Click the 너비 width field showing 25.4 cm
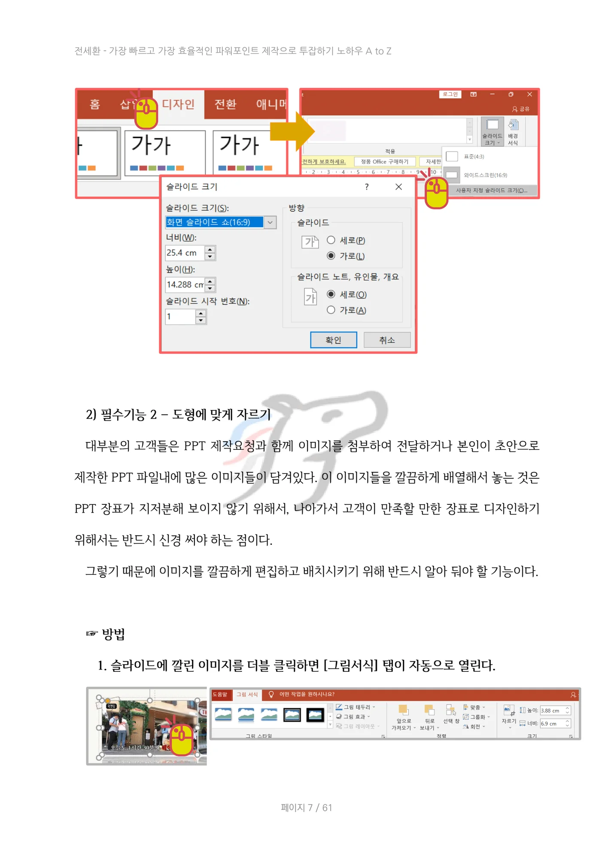Viewport: 614px width, 868px height. coord(185,253)
